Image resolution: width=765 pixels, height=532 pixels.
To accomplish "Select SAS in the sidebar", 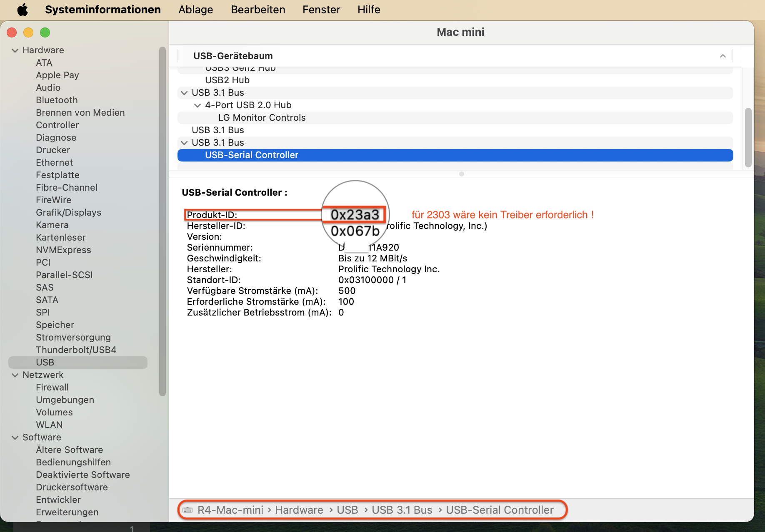I will (45, 287).
